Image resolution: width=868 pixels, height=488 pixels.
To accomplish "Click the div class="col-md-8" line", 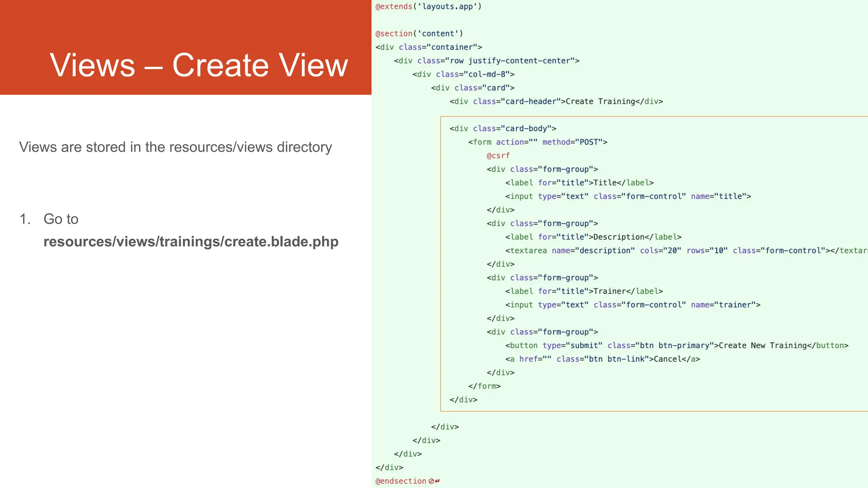I will [x=463, y=74].
